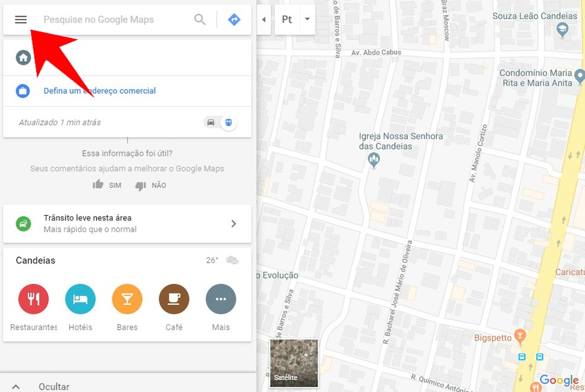Search nearby Hotéis
The width and height of the screenshot is (585, 392).
pyautogui.click(x=80, y=299)
